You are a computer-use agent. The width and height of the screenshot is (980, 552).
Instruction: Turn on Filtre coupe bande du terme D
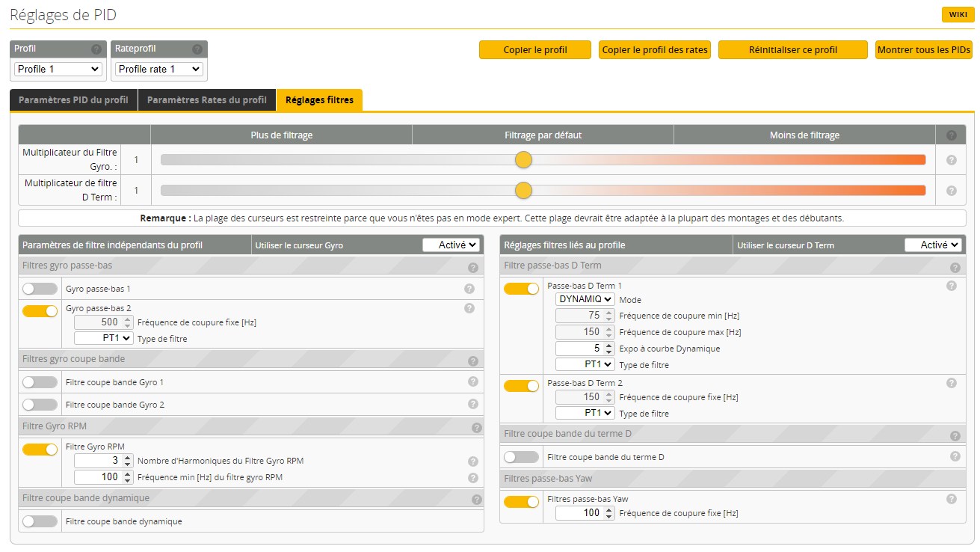(521, 457)
